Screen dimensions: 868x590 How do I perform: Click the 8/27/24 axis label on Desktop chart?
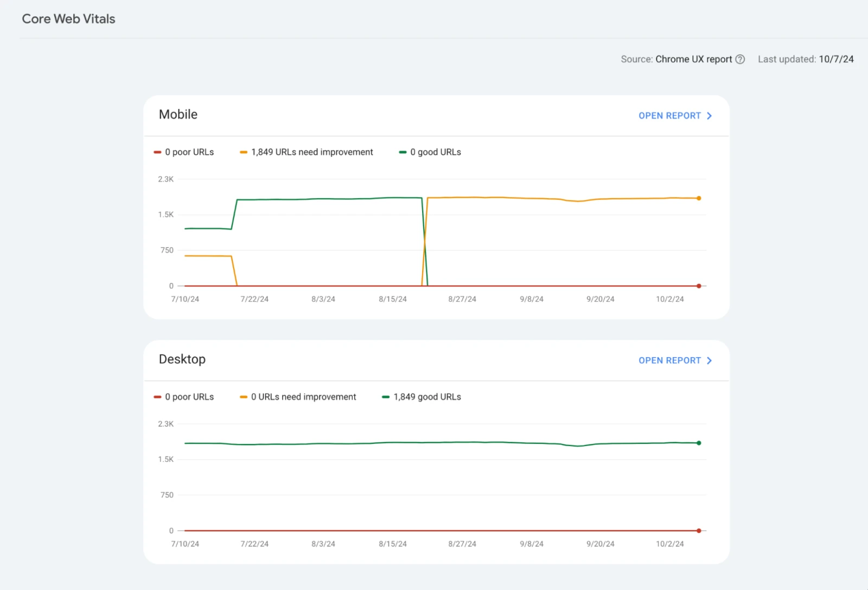coord(462,544)
